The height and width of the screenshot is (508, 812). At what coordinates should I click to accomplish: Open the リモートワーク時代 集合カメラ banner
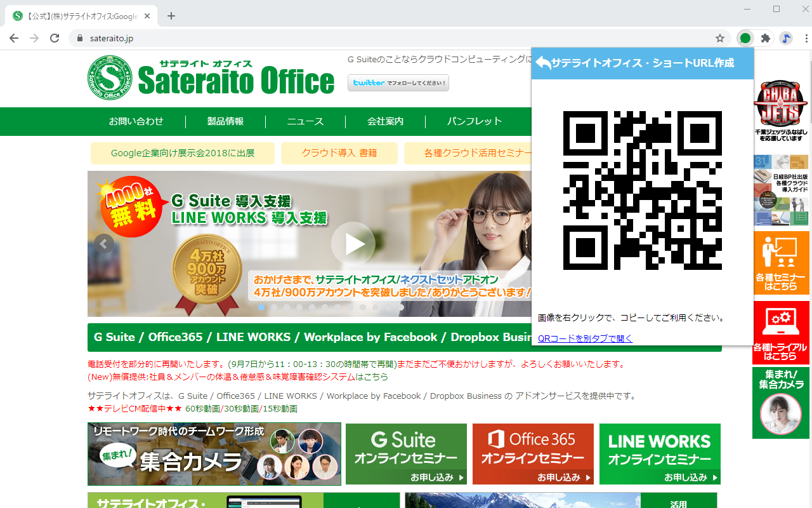(214, 454)
